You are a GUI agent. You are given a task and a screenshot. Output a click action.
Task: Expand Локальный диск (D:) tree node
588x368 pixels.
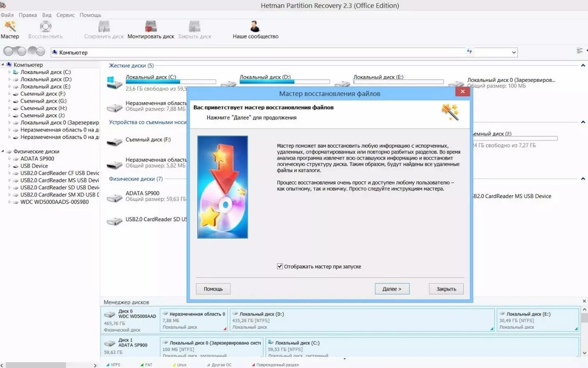pyautogui.click(x=9, y=79)
